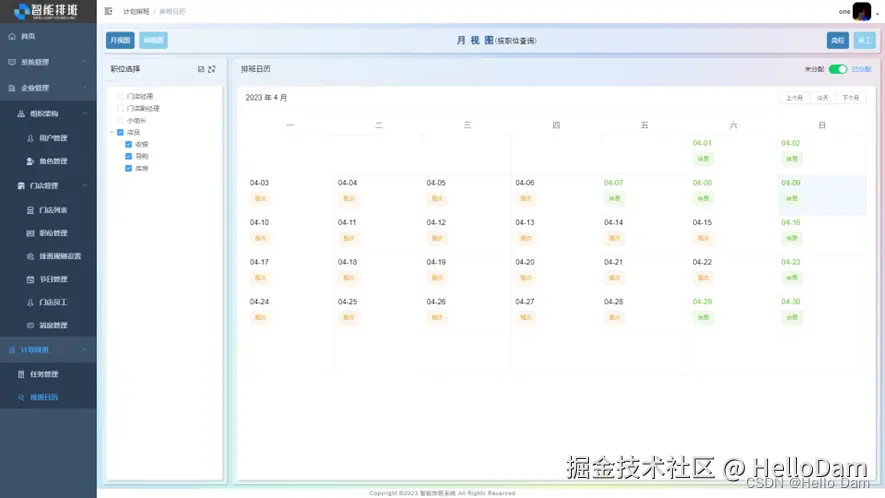Image resolution: width=885 pixels, height=498 pixels.
Task: Click the 智能排班 logo
Action: 46,11
